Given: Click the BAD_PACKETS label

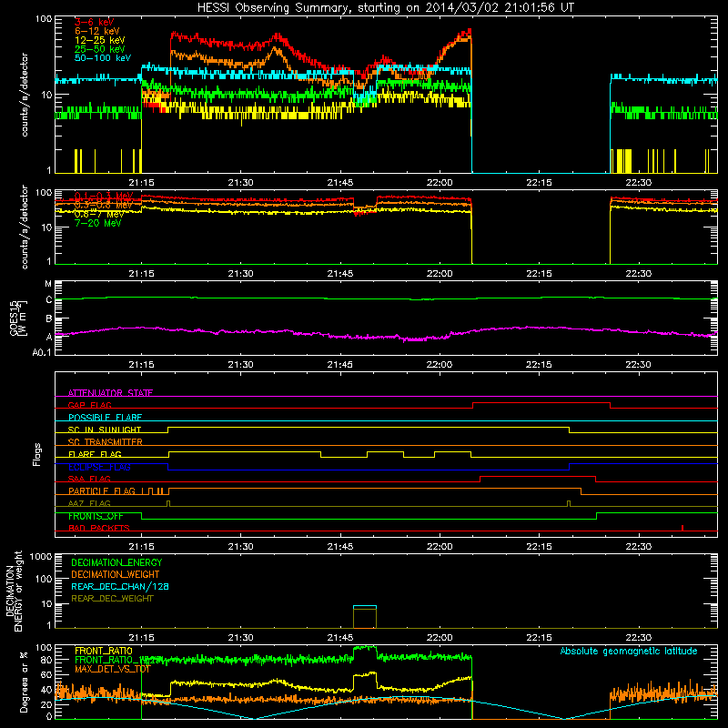Looking at the screenshot, I should point(99,528).
